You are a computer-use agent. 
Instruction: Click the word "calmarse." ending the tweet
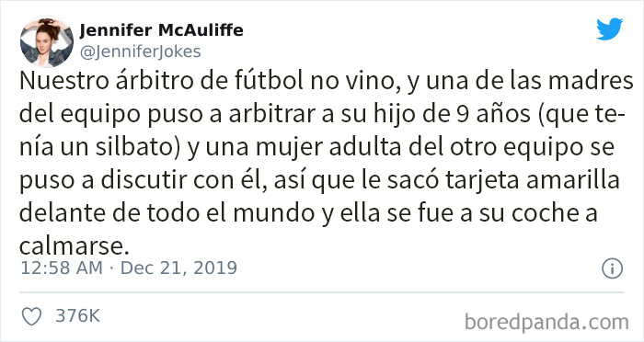(71, 246)
